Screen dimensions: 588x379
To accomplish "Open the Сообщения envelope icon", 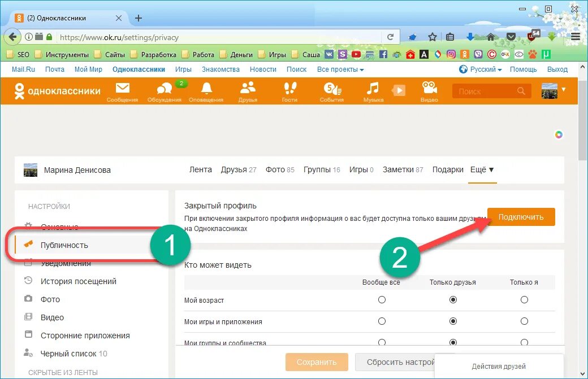I will click(122, 88).
